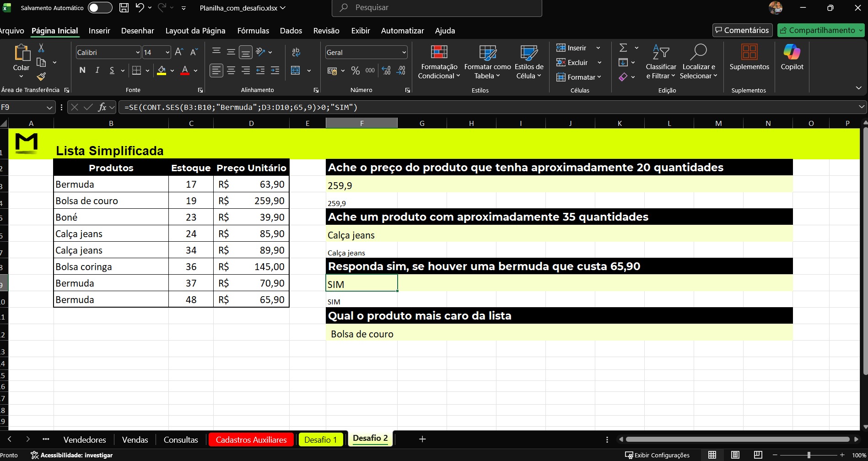The height and width of the screenshot is (461, 868).
Task: Open the Geral number format dropdown
Action: [x=404, y=53]
